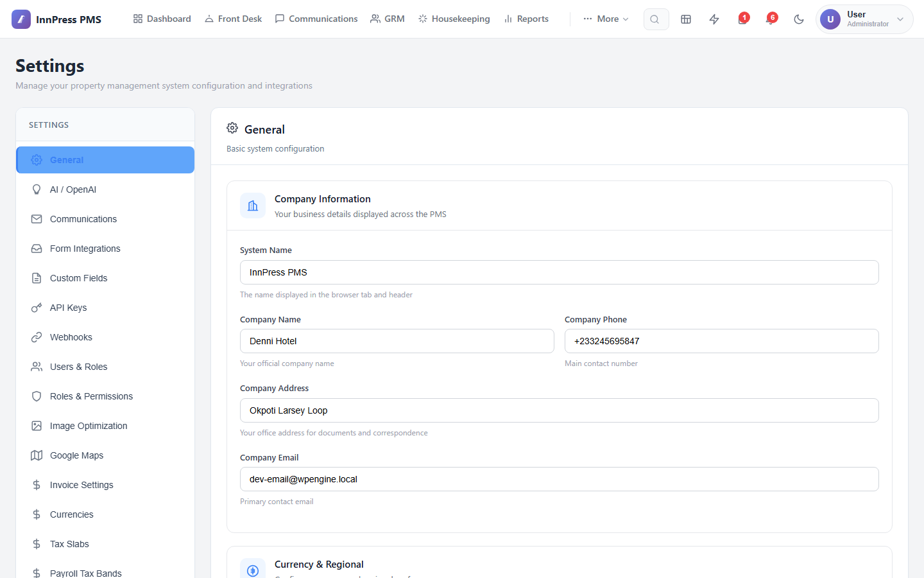This screenshot has height=578, width=924.
Task: Expand the More navigation dropdown
Action: click(606, 19)
